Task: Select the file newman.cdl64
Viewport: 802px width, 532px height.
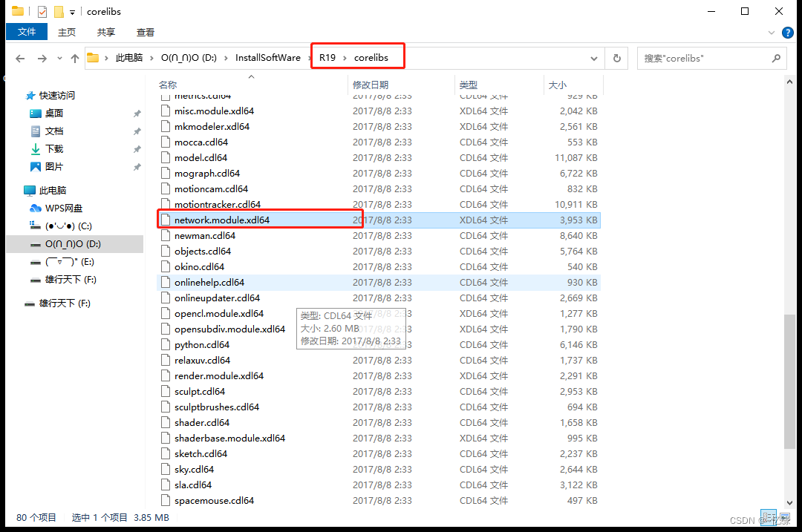Action: [x=379, y=236]
